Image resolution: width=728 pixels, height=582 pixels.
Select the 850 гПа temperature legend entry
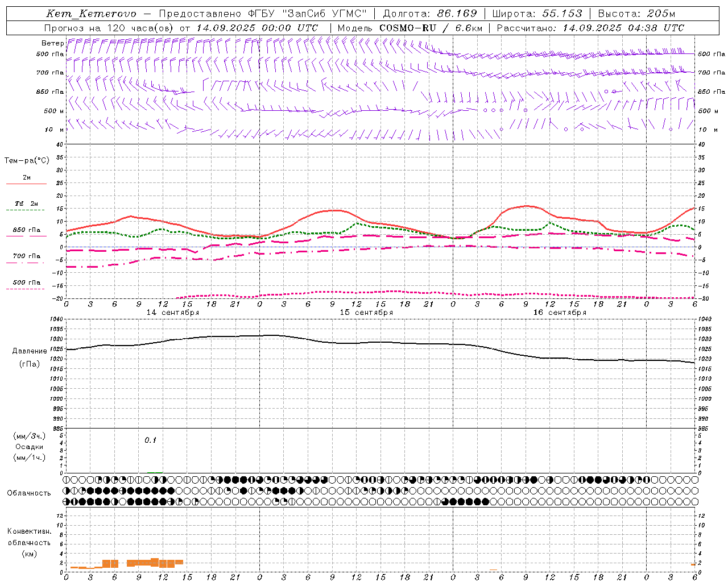pos(27,230)
